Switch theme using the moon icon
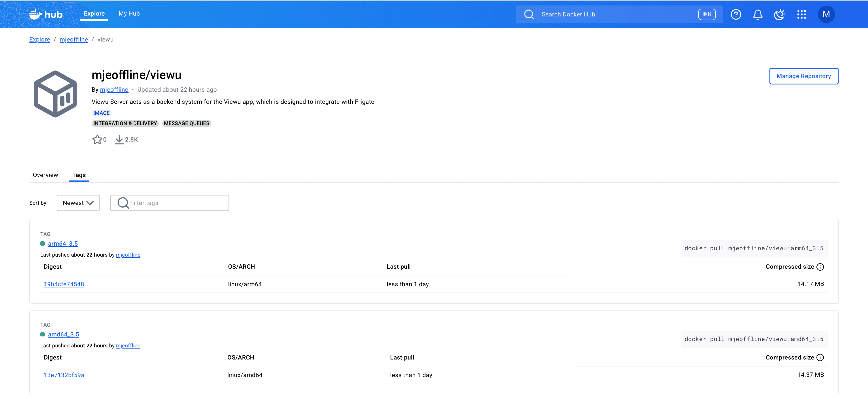The image size is (868, 399). [779, 14]
